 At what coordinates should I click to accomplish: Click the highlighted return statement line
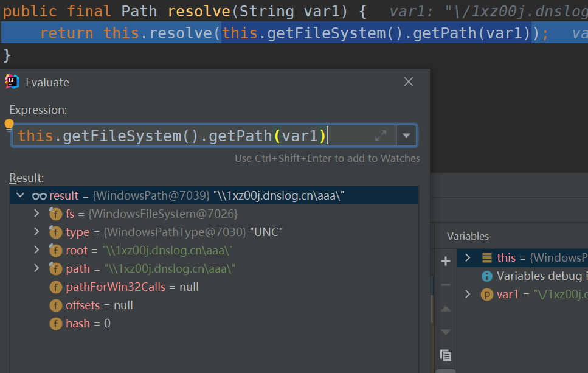[x=294, y=33]
